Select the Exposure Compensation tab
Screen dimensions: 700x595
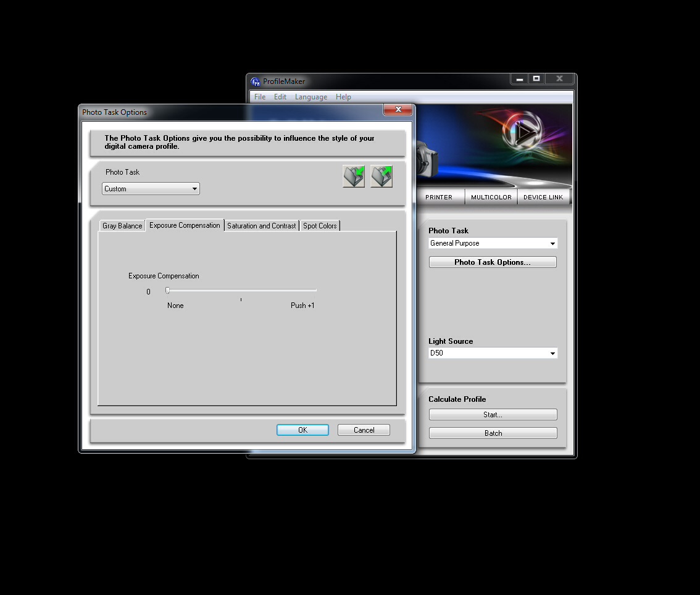(x=185, y=225)
